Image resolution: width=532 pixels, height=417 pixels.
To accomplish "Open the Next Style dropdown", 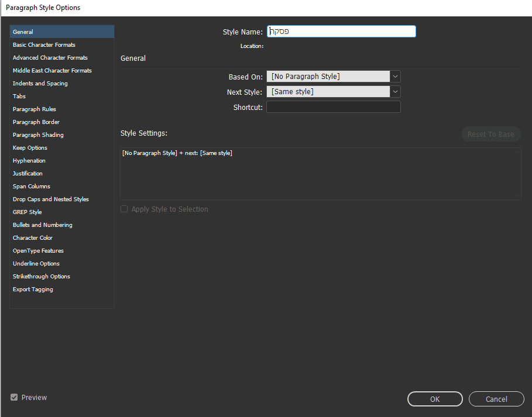I will pyautogui.click(x=334, y=92).
